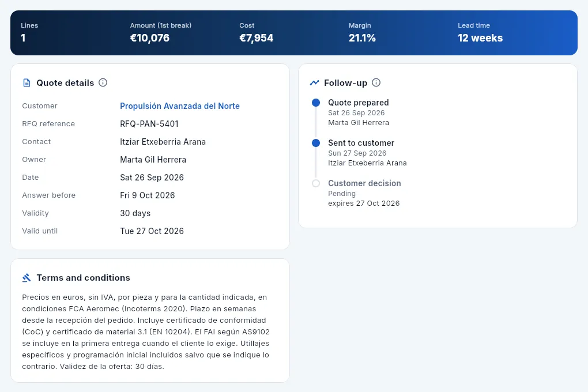Click the Lead time value 12 weeks
The height and width of the screenshot is (392, 588).
click(x=480, y=38)
